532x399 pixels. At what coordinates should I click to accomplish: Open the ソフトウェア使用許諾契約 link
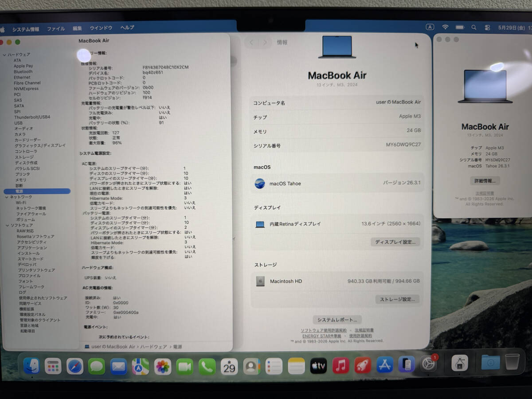coord(324,331)
